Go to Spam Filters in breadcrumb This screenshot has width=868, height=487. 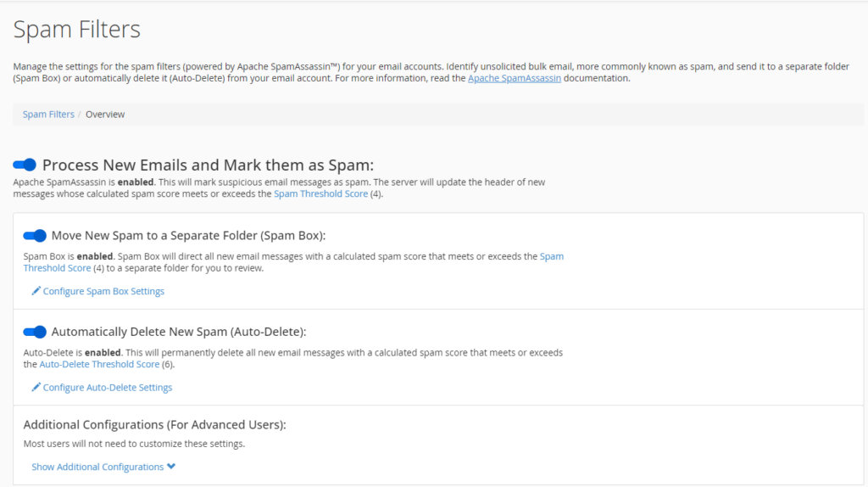48,115
